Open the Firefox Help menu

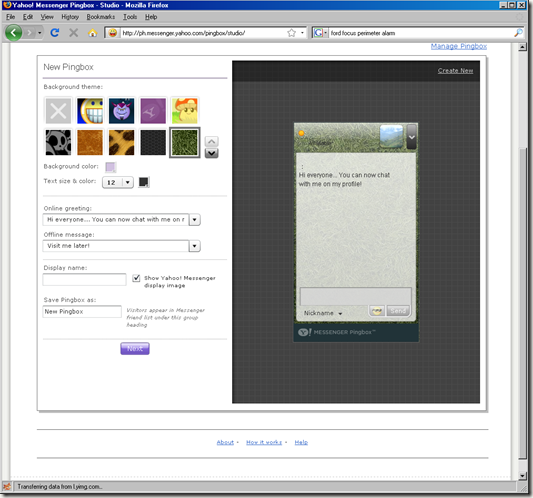pyautogui.click(x=151, y=17)
